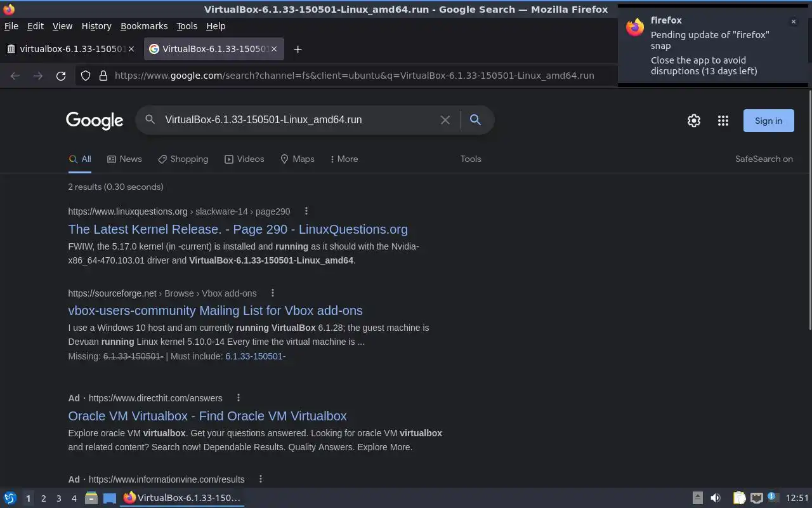Click the Sign in button
This screenshot has width=812, height=508.
(768, 121)
